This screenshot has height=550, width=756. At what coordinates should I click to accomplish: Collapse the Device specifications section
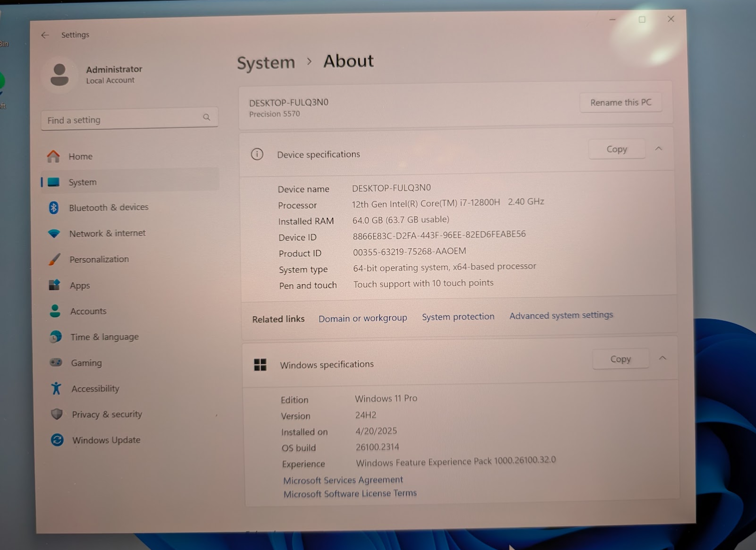[x=659, y=149]
